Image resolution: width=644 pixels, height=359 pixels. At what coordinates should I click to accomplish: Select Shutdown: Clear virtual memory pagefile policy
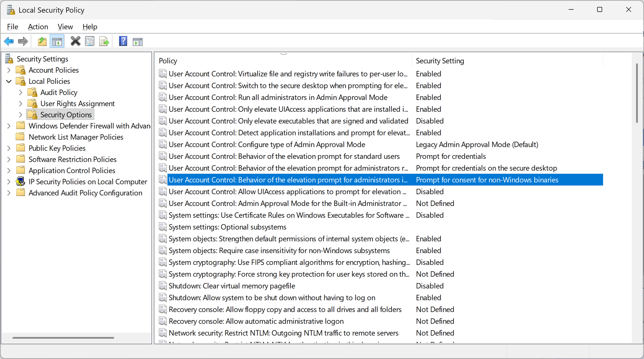[x=232, y=286]
